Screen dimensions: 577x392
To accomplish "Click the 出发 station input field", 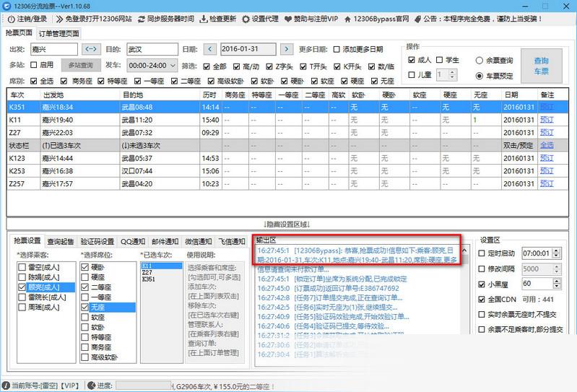I will tap(53, 49).
